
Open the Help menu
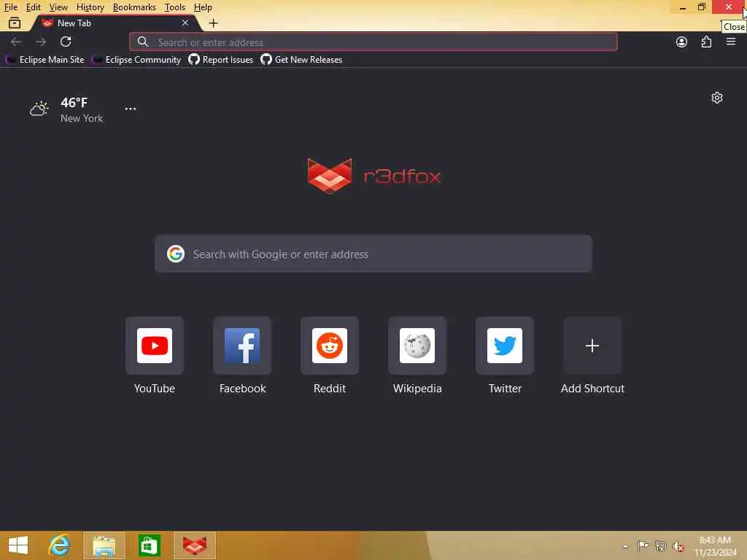click(203, 7)
